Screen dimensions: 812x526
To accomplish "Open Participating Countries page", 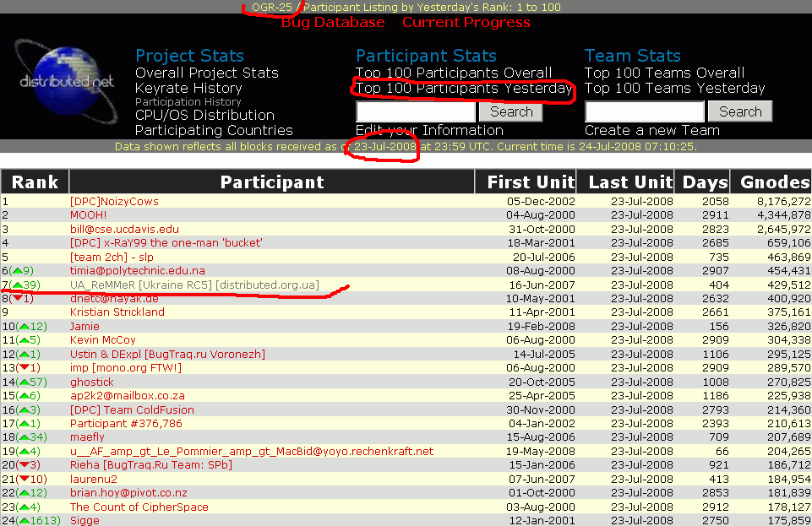I will pyautogui.click(x=214, y=130).
